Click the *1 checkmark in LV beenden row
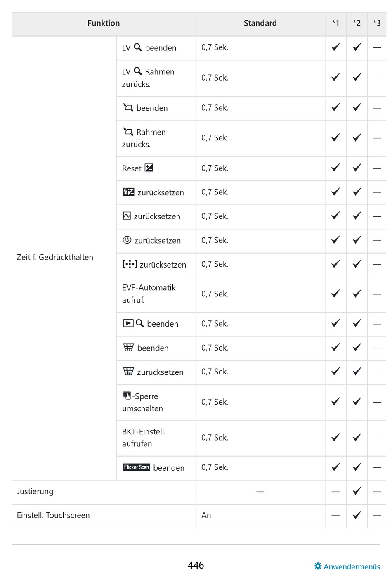Image resolution: width=392 pixels, height=571 pixels. [335, 47]
